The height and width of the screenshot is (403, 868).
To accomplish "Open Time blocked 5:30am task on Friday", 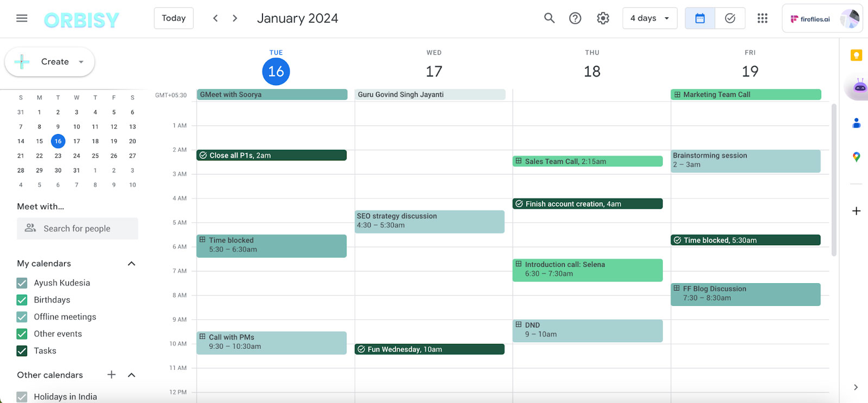I will (x=745, y=240).
